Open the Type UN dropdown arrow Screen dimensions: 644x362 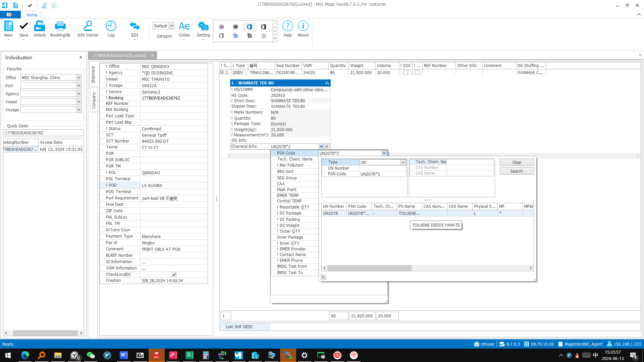pos(403,162)
